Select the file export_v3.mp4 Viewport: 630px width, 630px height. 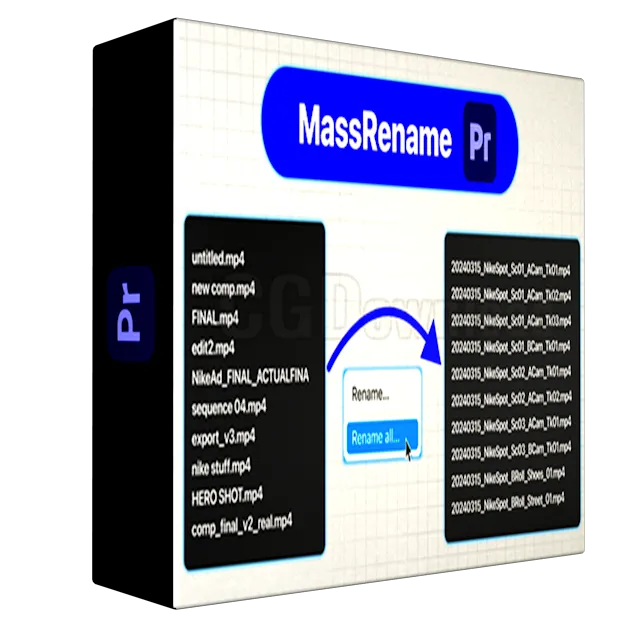tap(223, 438)
